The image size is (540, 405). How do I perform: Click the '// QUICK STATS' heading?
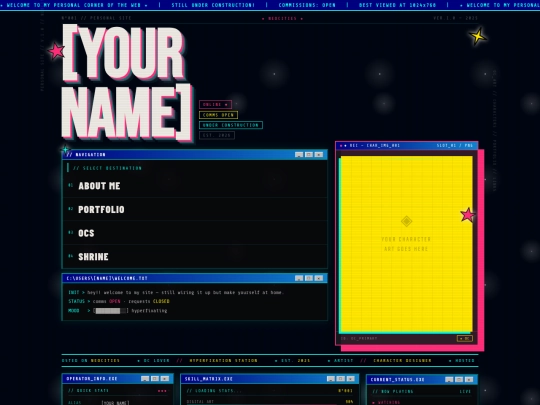tap(89, 391)
